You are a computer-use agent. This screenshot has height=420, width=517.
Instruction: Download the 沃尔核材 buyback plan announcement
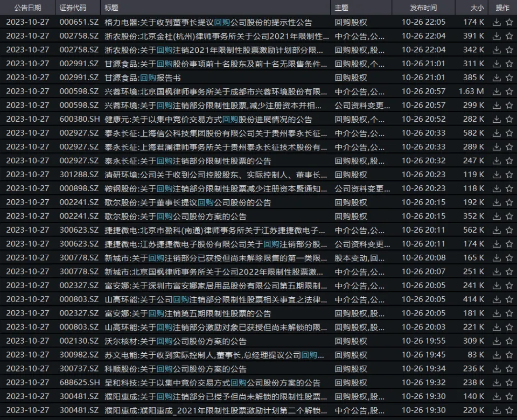pyautogui.click(x=497, y=341)
